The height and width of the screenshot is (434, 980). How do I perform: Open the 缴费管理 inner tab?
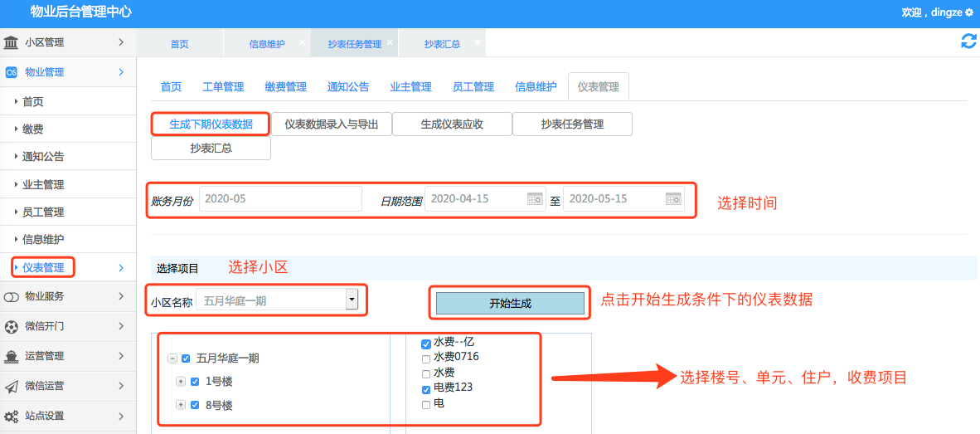click(x=285, y=87)
